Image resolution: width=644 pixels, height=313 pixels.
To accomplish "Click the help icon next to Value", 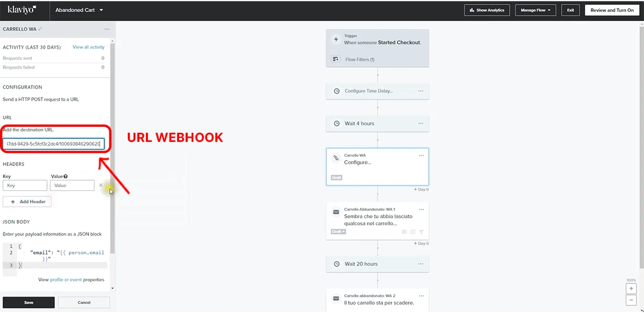I will point(65,177).
